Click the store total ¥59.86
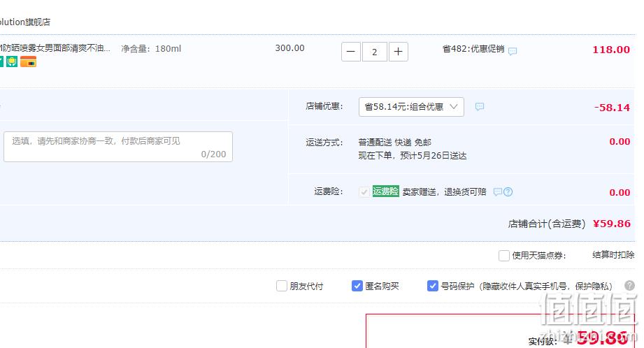644x348 pixels. point(612,224)
